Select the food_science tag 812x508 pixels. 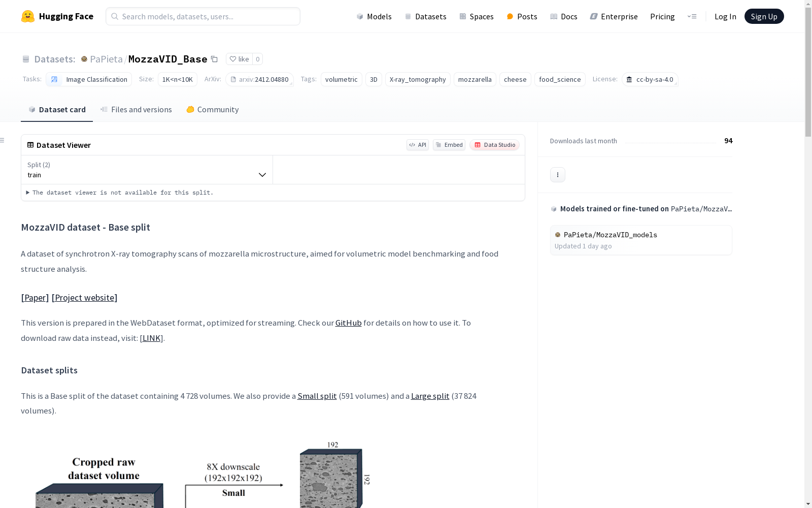pos(560,79)
